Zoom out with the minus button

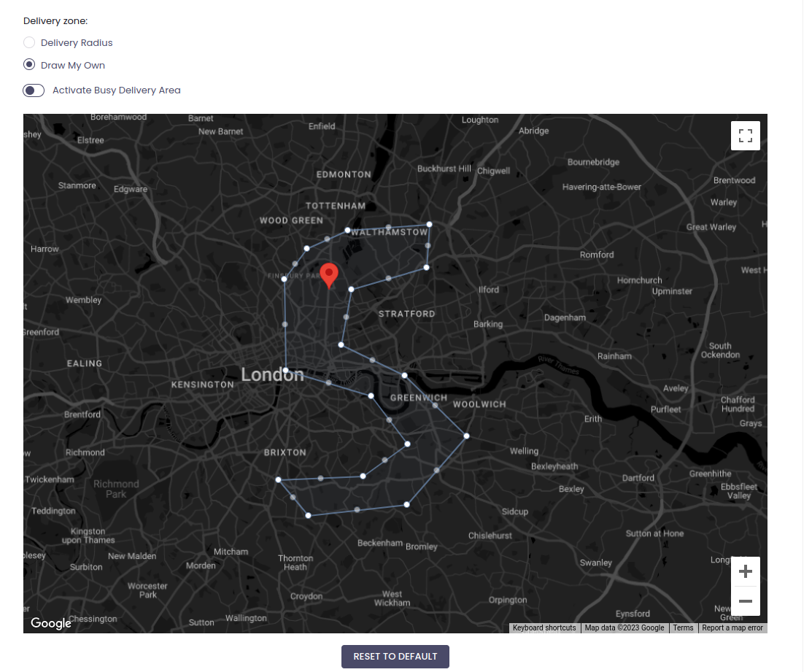click(745, 601)
